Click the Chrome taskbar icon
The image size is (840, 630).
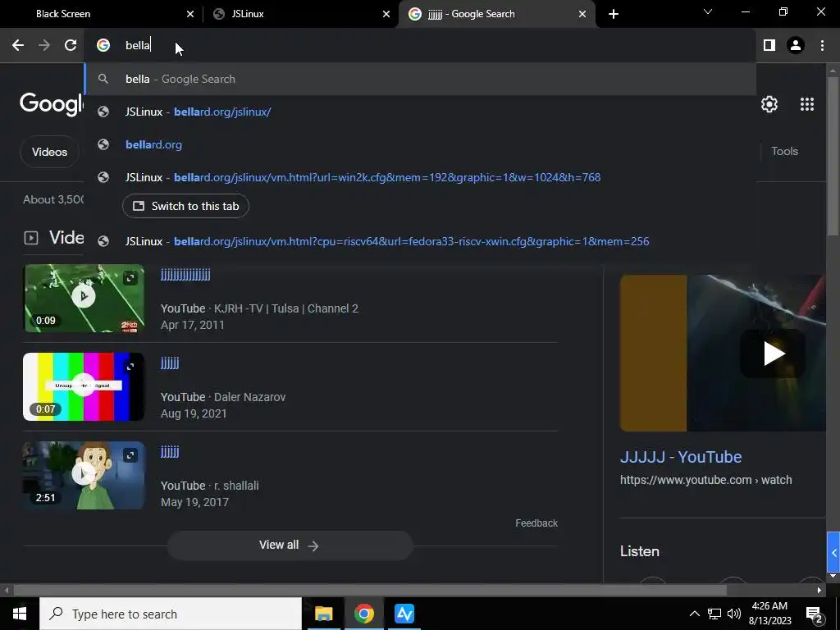click(363, 614)
